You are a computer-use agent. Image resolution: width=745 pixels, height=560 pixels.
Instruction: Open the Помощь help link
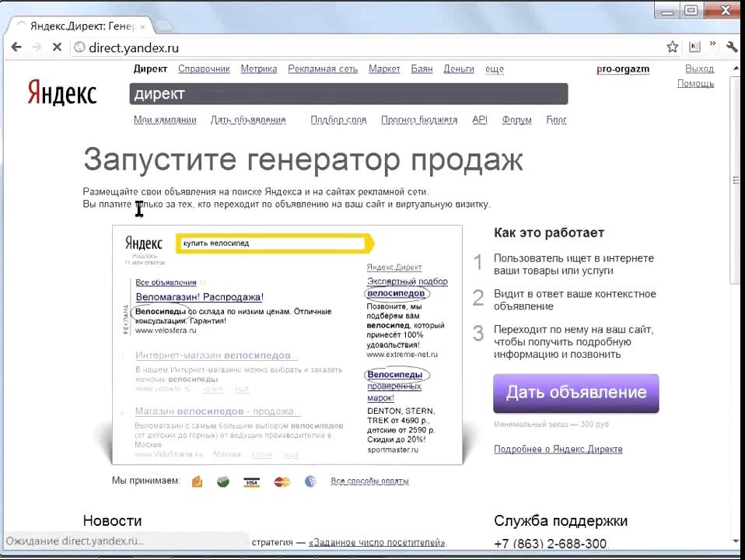click(695, 84)
